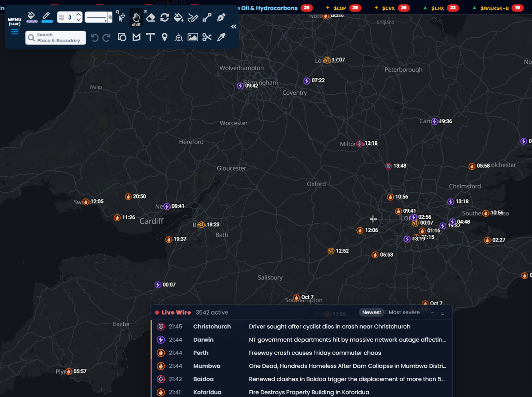Click the Newport 09:41 lightning marker

[x=167, y=206]
